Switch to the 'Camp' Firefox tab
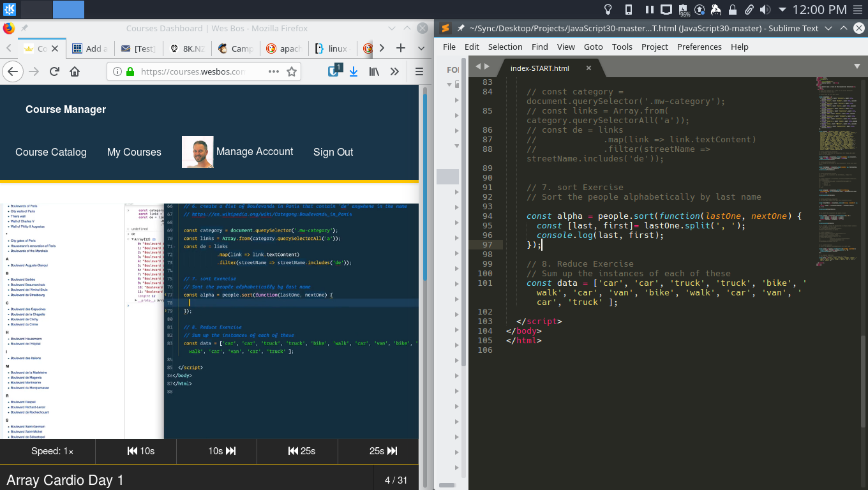 tap(236, 48)
